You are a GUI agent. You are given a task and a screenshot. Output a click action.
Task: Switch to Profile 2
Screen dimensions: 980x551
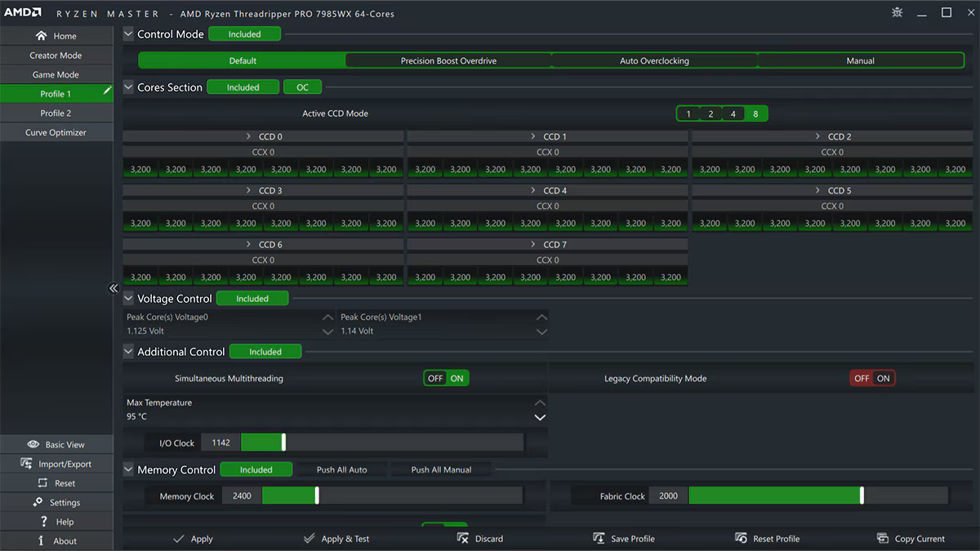[56, 113]
